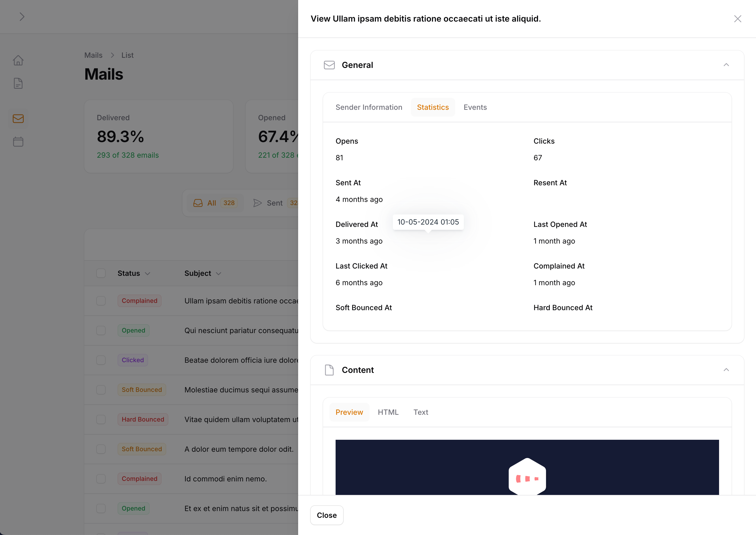Click the file icon beside Content
This screenshot has height=535, width=756.
[x=329, y=370]
